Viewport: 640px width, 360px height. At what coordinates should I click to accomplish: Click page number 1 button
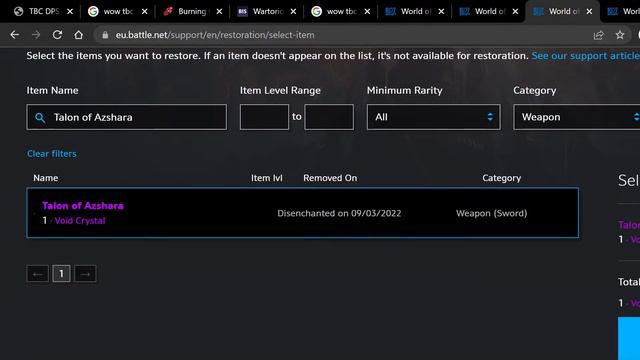[x=61, y=273]
